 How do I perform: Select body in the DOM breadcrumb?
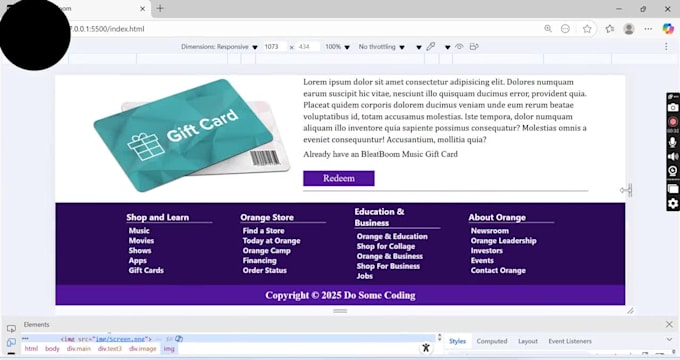click(x=52, y=349)
